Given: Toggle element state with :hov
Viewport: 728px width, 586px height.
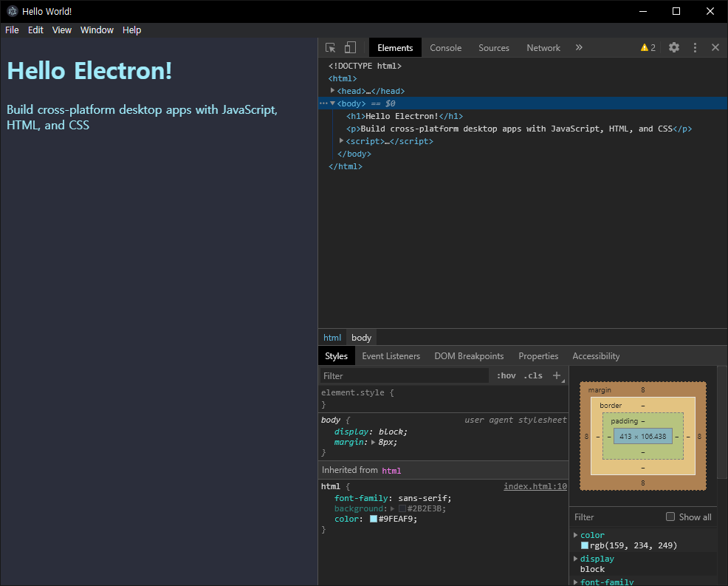Looking at the screenshot, I should pos(506,375).
